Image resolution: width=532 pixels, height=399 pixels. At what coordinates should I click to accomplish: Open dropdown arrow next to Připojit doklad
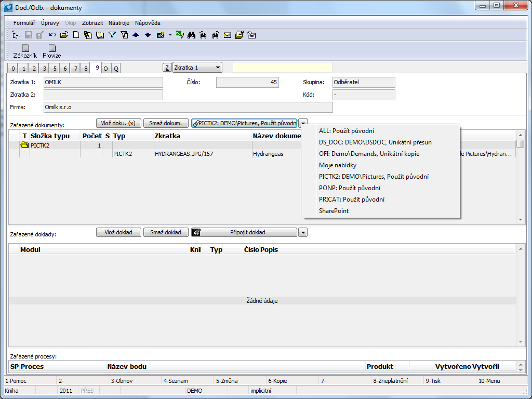(x=303, y=232)
